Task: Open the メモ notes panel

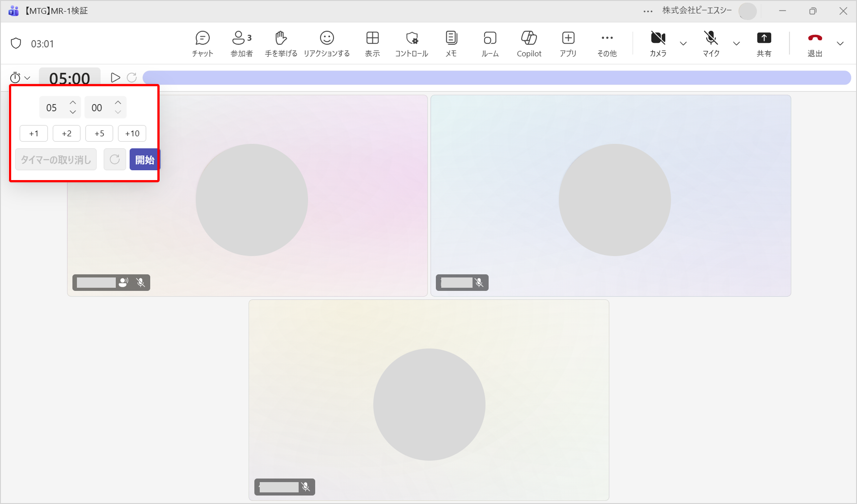Action: pyautogui.click(x=451, y=43)
